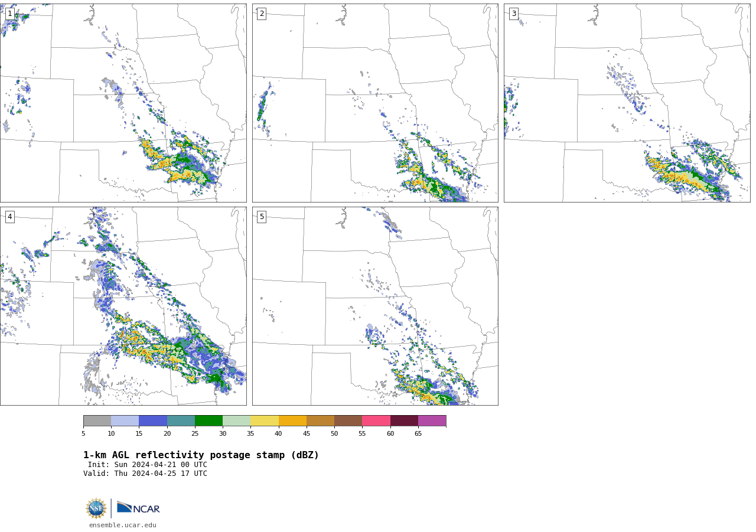
Task: Click the teal 20-25 dBZ swatch
Action: pos(181,421)
